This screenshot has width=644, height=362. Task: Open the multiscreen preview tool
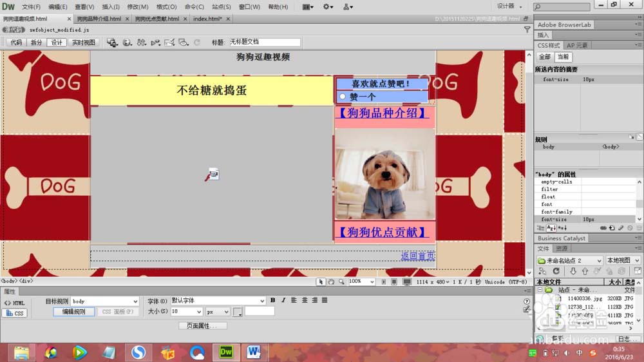click(x=111, y=43)
